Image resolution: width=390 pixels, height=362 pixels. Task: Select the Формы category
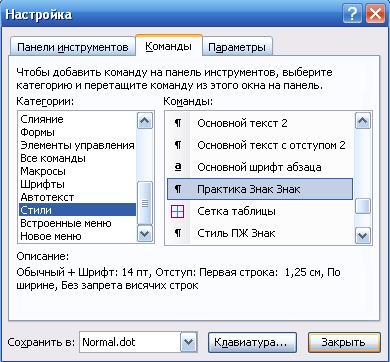pos(77,132)
